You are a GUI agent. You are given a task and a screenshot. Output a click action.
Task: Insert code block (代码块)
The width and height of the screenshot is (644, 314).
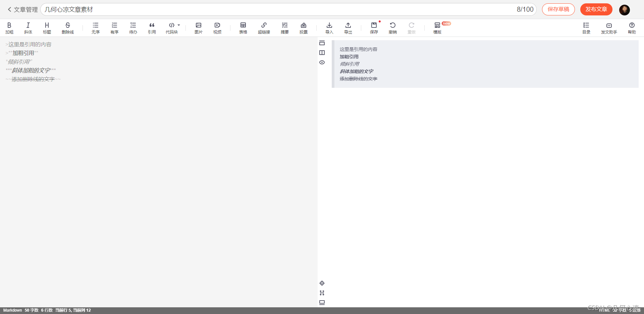click(x=172, y=28)
